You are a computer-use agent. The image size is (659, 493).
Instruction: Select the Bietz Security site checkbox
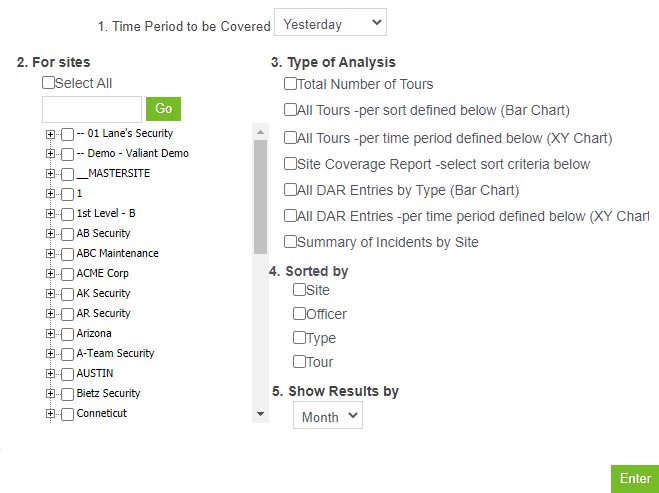coord(67,393)
